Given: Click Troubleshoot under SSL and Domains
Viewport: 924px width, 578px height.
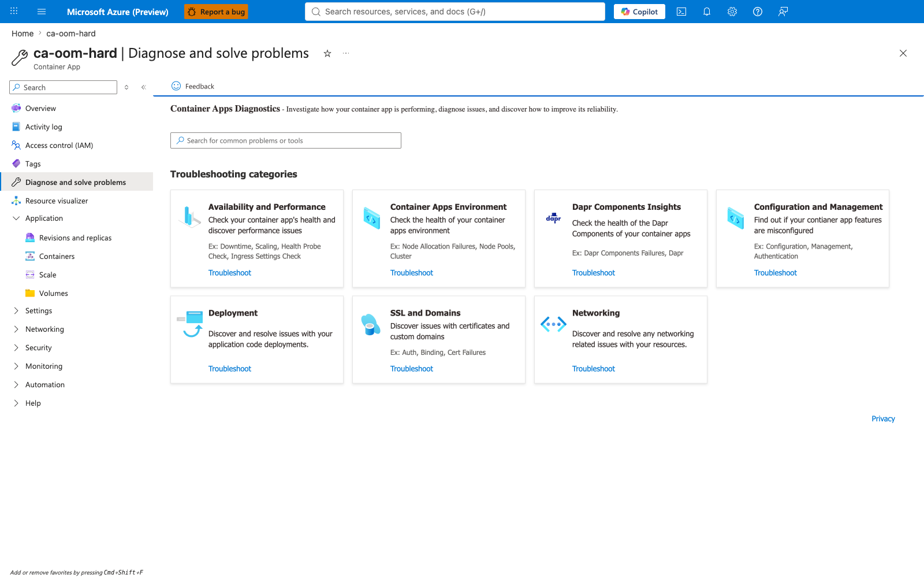Looking at the screenshot, I should (412, 369).
